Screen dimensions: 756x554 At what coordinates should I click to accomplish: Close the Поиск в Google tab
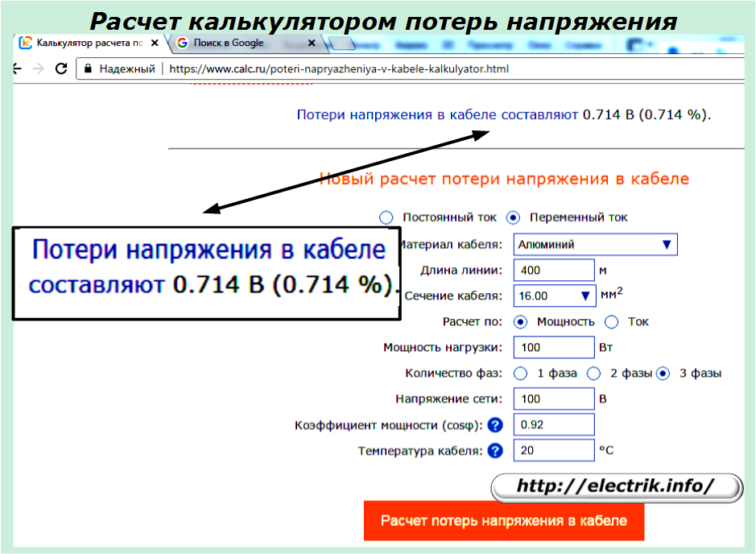[312, 43]
